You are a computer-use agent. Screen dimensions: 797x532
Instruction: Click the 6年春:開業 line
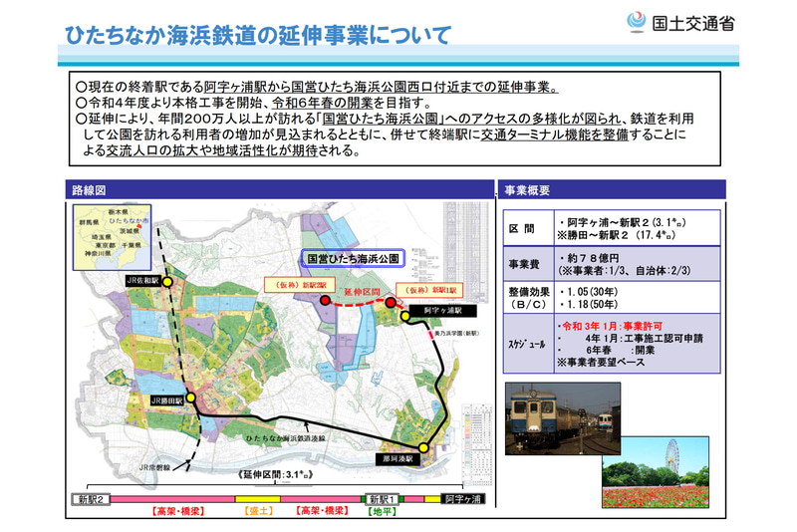pos(620,351)
